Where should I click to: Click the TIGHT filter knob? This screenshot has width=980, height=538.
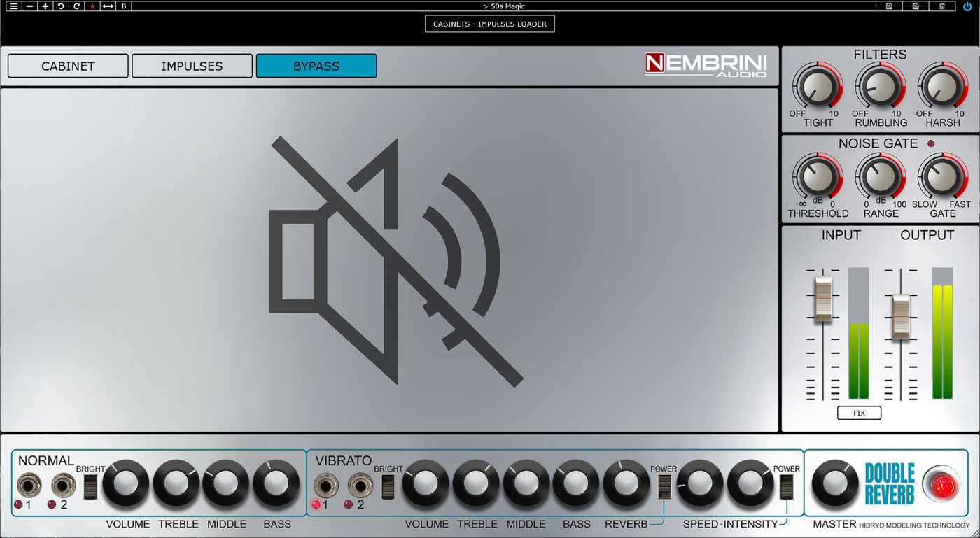818,87
